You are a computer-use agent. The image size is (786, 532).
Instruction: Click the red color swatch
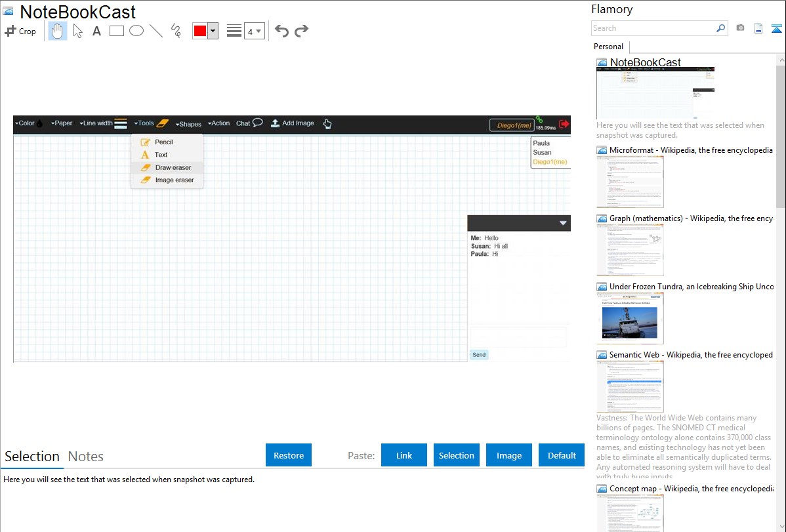point(200,31)
